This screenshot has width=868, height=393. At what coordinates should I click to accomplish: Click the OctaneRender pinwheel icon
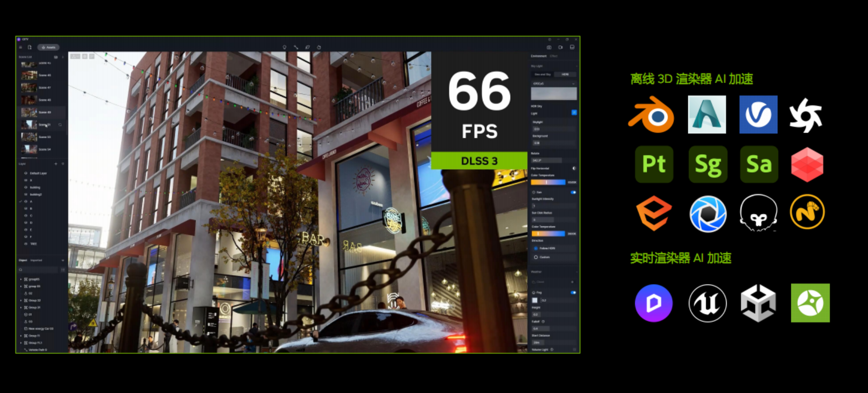pyautogui.click(x=806, y=115)
